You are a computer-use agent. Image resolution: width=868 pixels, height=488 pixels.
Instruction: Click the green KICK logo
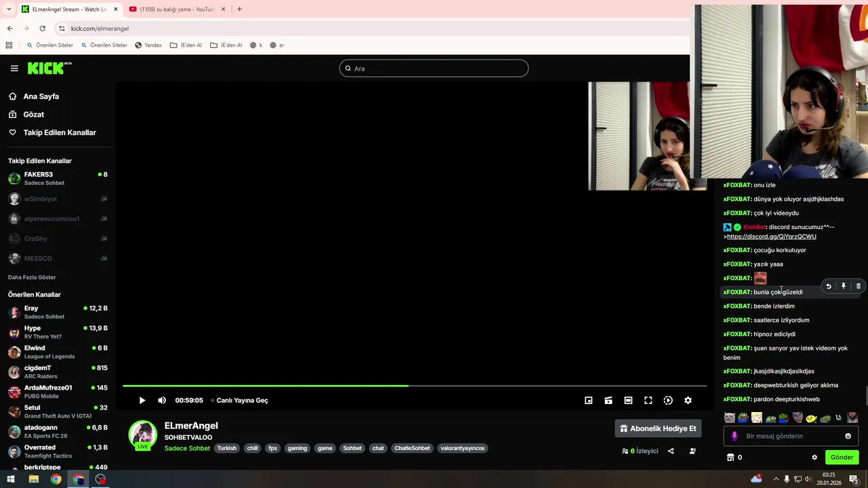tap(49, 68)
